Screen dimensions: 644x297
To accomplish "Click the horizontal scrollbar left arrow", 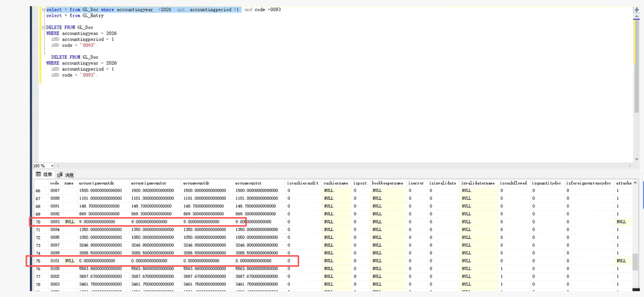I will click(58, 166).
